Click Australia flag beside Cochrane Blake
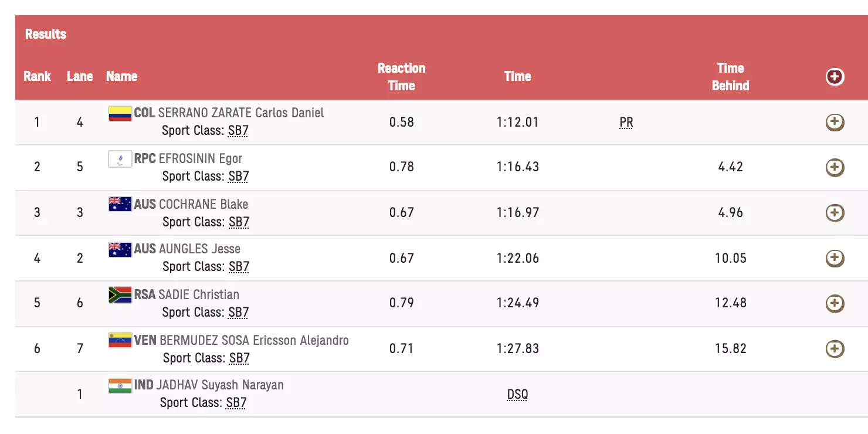The image size is (868, 434). 120,204
